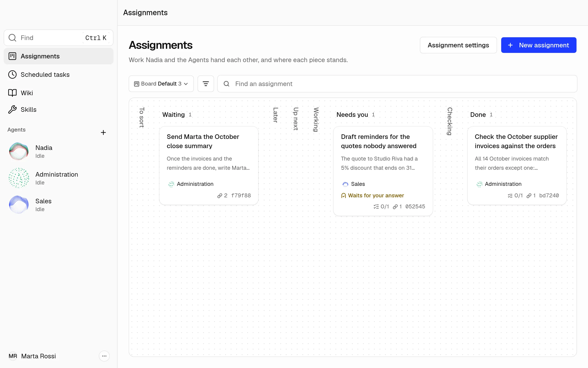Go to Scheduled tasks in sidebar
Image resolution: width=588 pixels, height=368 pixels.
pos(59,75)
